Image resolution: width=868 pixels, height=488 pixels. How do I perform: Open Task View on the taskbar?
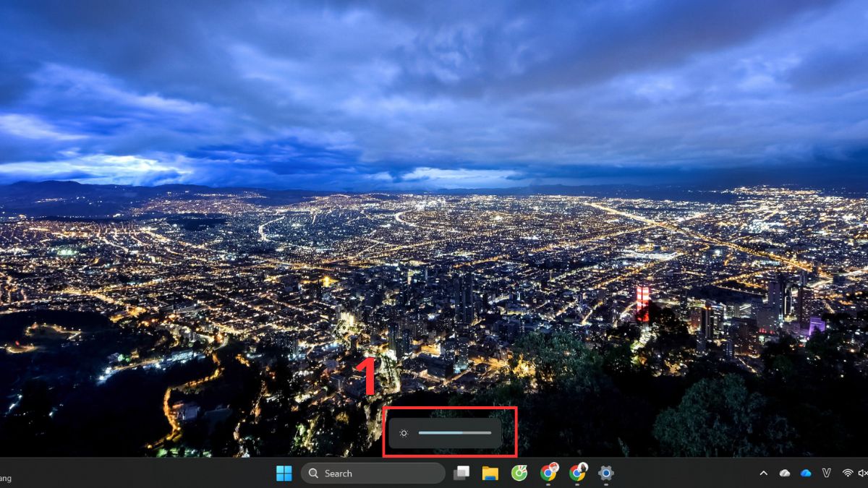coord(461,473)
